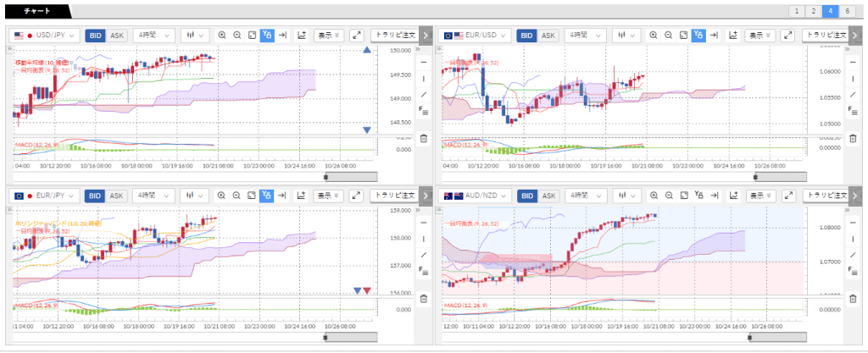Open indicator settings on USD/JPY chart
The image size is (868, 353).
[x=301, y=36]
